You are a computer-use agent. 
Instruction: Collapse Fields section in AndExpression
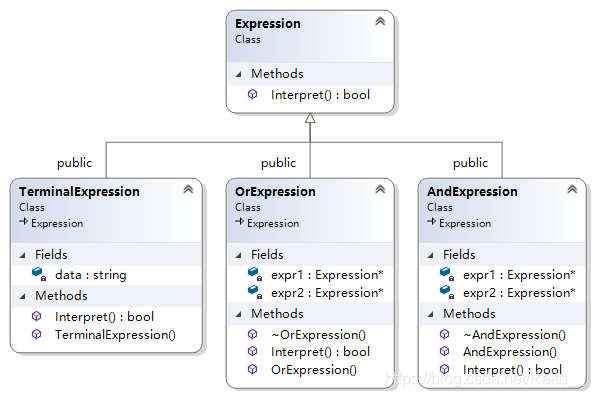click(x=430, y=255)
